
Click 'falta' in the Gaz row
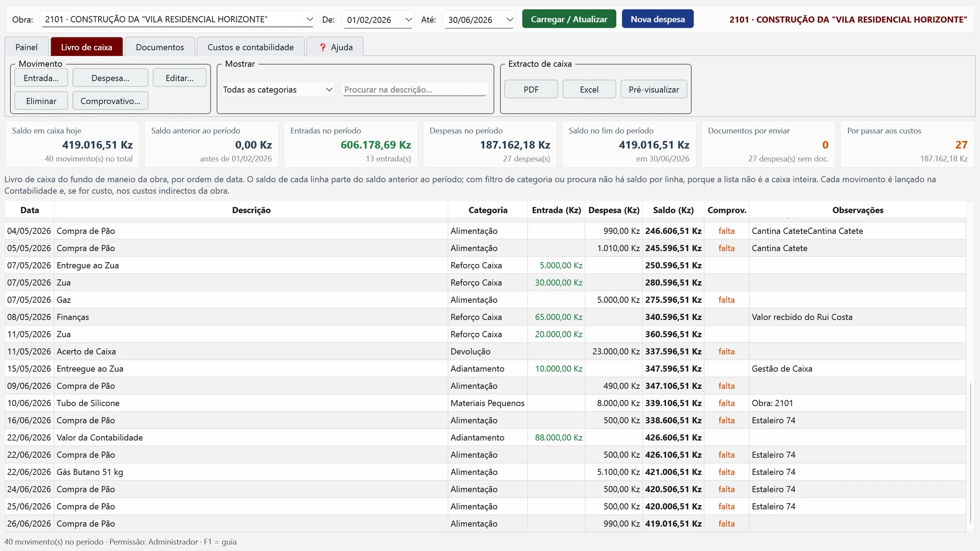(x=726, y=300)
